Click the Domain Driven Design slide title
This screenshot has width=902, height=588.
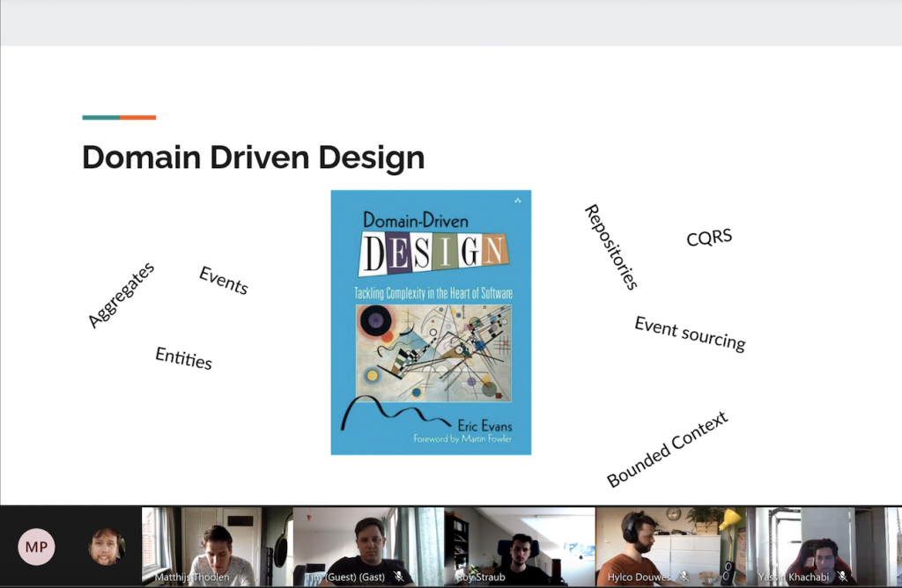(253, 157)
